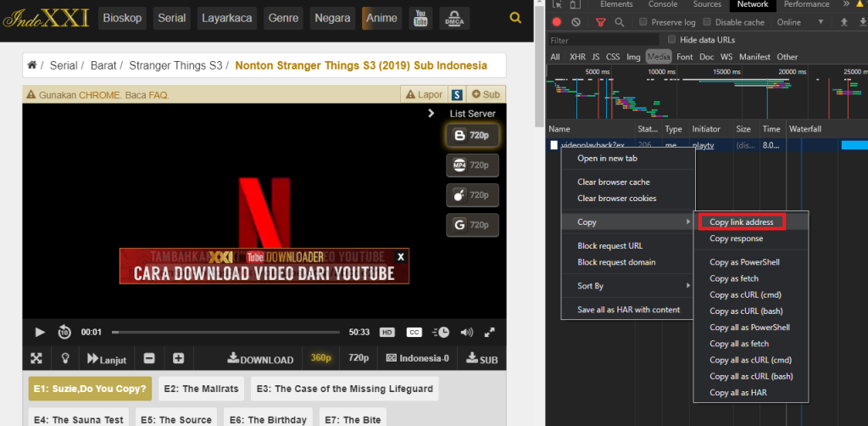Click the clock playback speed icon

(x=441, y=333)
